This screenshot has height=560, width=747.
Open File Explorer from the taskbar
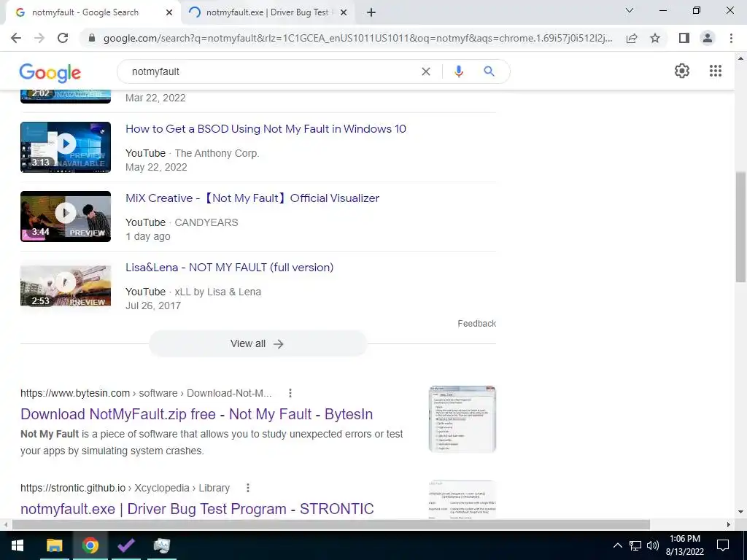click(54, 545)
